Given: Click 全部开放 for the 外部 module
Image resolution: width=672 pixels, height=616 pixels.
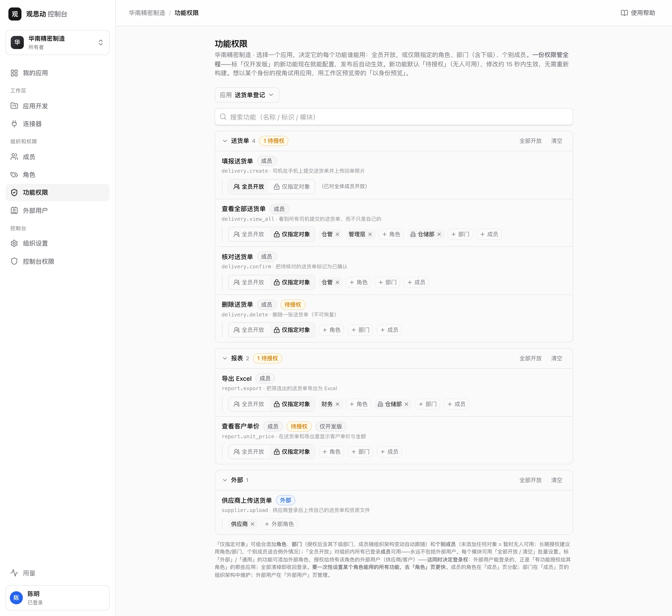Looking at the screenshot, I should (x=530, y=480).
